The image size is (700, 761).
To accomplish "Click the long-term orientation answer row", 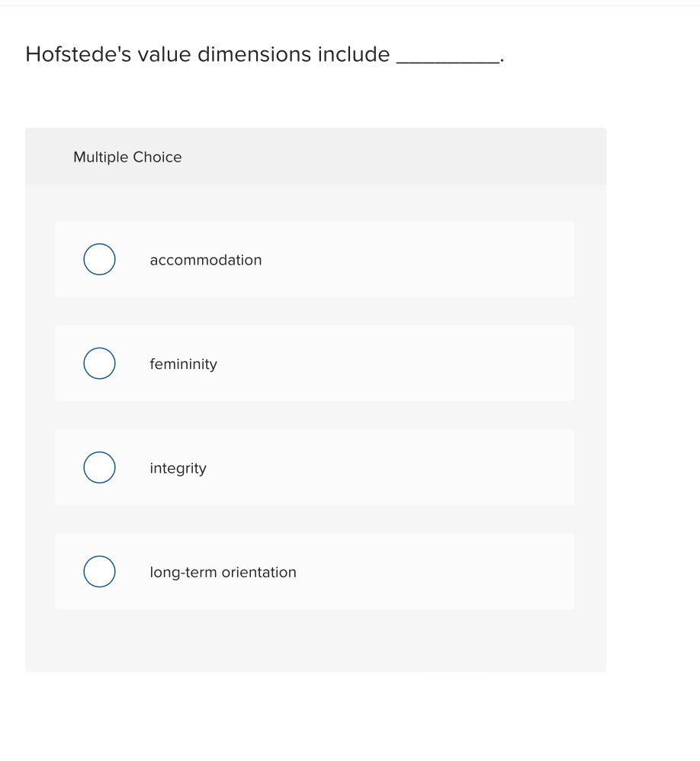I will tap(314, 571).
